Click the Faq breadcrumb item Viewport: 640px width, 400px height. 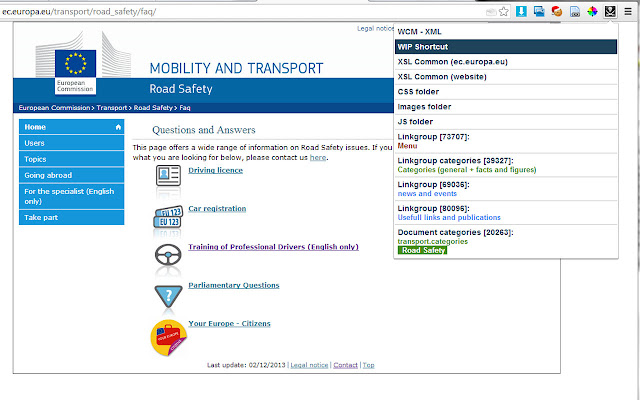[185, 108]
